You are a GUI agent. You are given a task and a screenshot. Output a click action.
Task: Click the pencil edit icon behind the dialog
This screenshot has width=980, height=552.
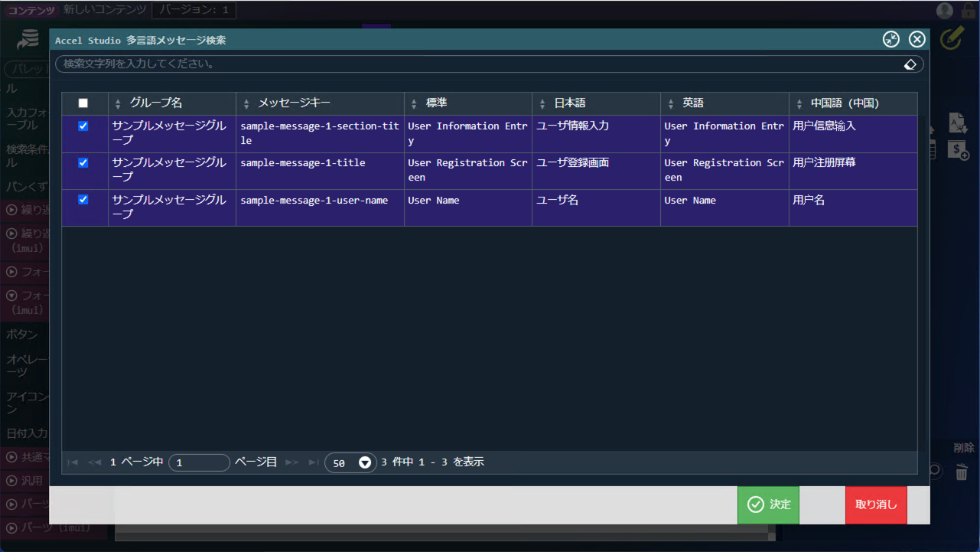(x=951, y=38)
